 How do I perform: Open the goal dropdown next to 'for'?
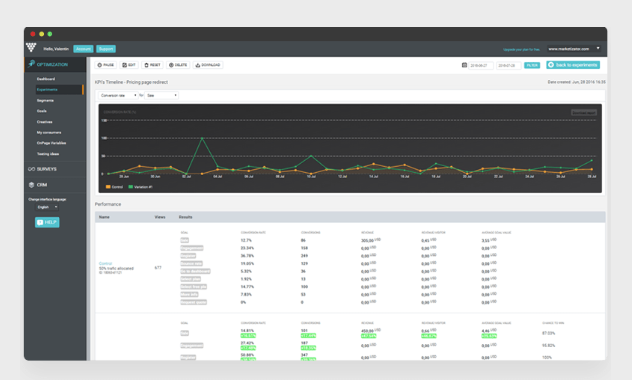(x=162, y=96)
